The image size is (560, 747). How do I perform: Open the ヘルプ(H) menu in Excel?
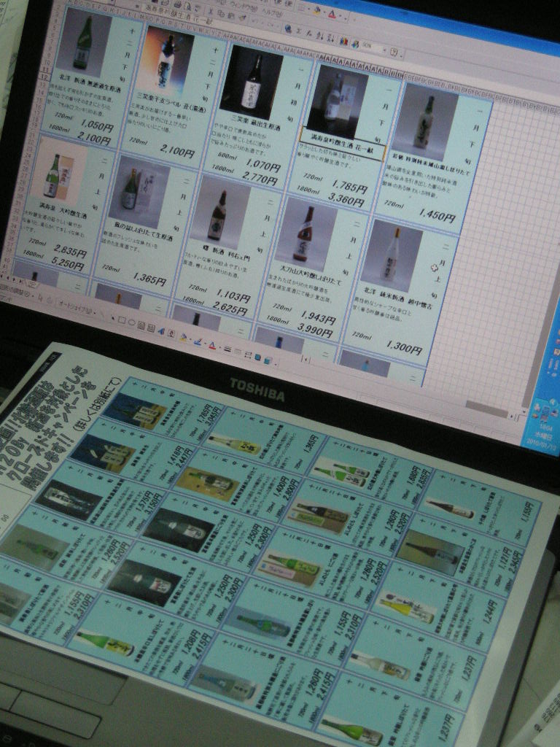point(273,13)
